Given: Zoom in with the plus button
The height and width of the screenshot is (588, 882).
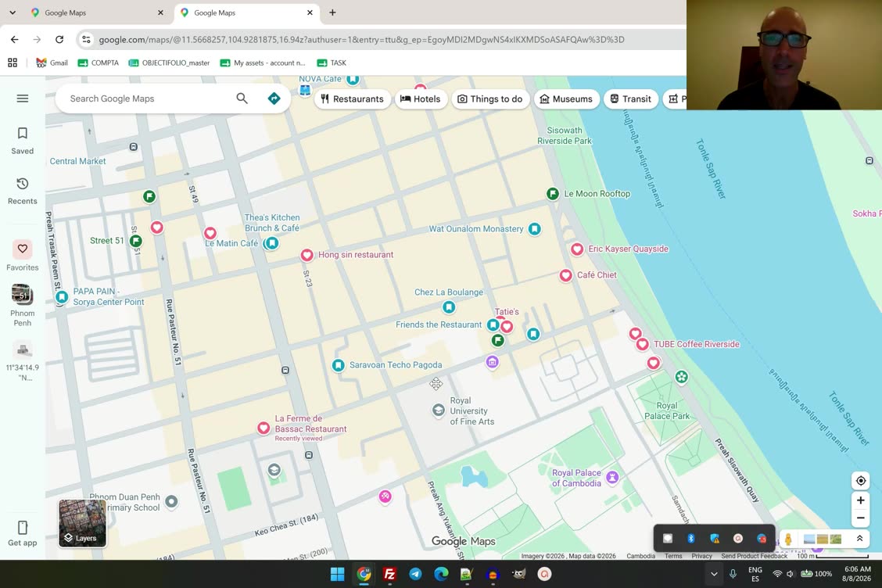Looking at the screenshot, I should pos(861,500).
